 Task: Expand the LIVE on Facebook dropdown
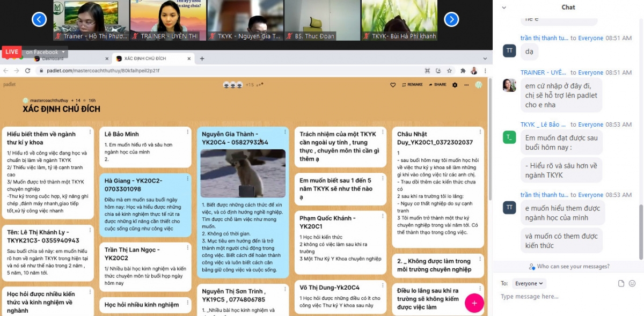pyautogui.click(x=64, y=52)
